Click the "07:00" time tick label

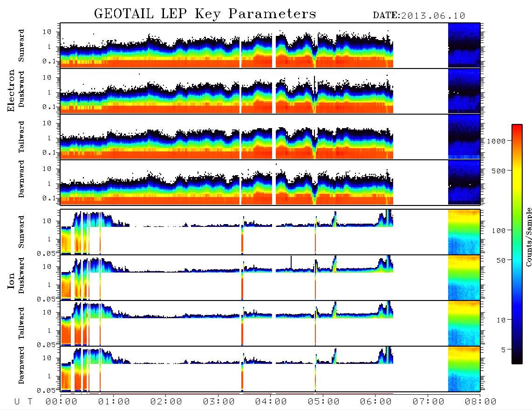[x=428, y=402]
